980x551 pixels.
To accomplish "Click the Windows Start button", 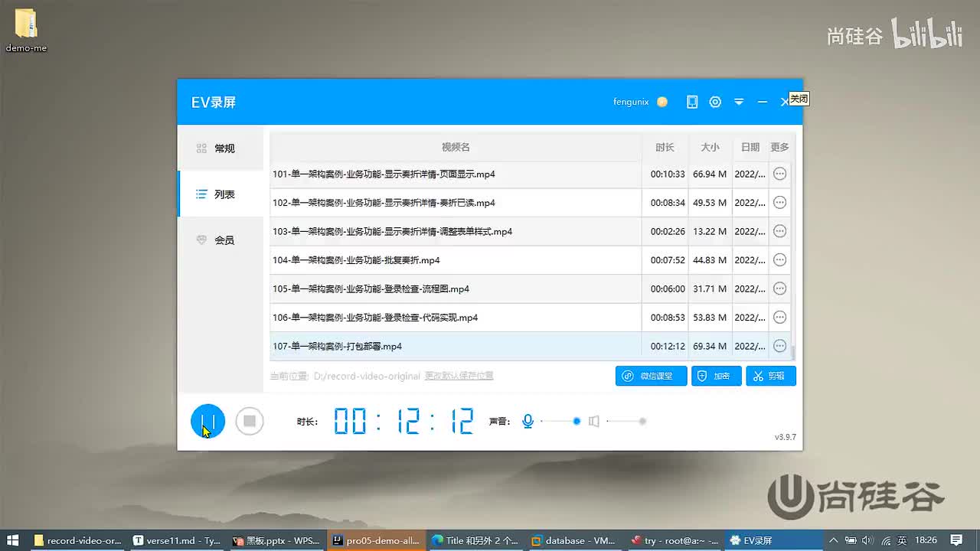I will point(12,540).
